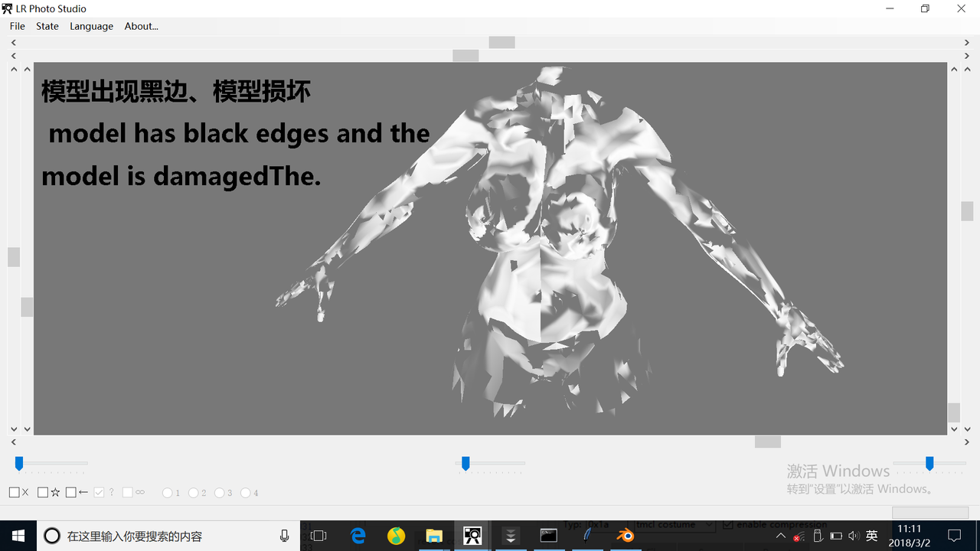Click the Cortana microphone icon

[284, 536]
